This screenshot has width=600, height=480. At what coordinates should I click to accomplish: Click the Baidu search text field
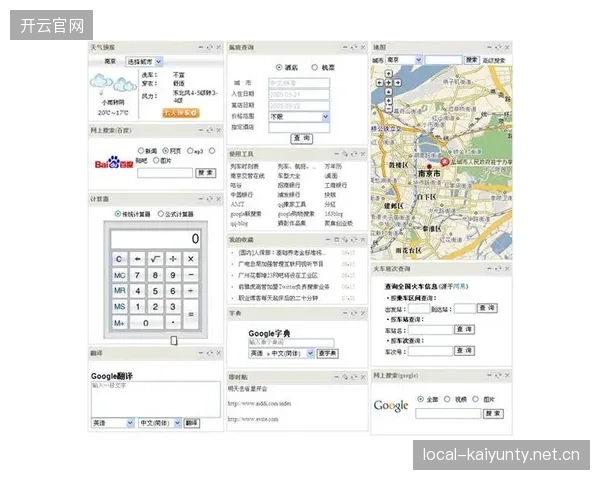tap(165, 173)
